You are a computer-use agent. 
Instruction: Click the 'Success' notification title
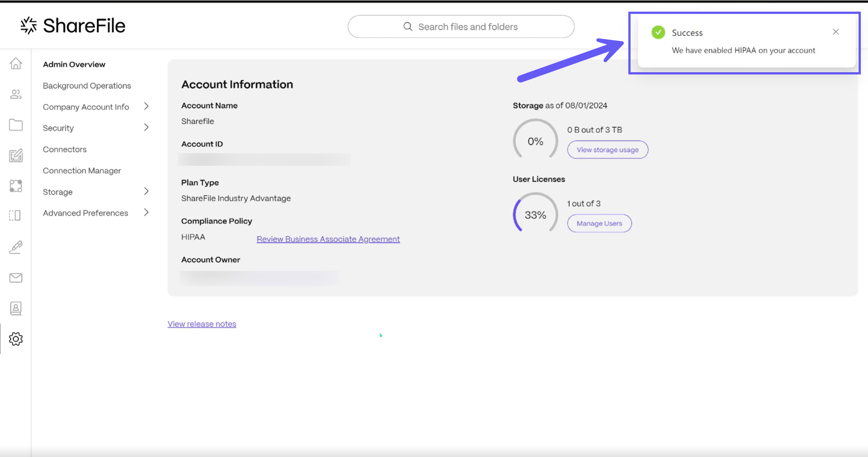pyautogui.click(x=687, y=33)
